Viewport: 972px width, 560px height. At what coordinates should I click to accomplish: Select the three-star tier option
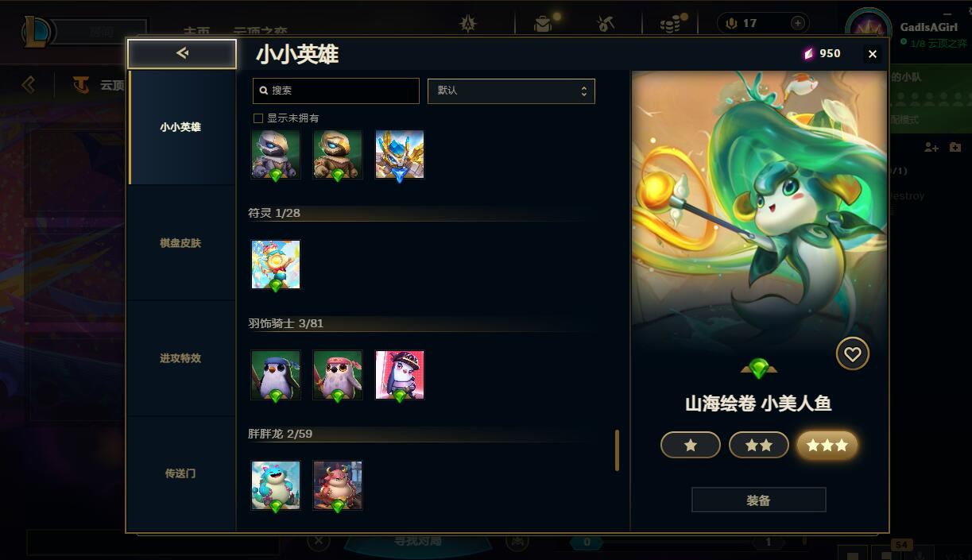point(827,446)
